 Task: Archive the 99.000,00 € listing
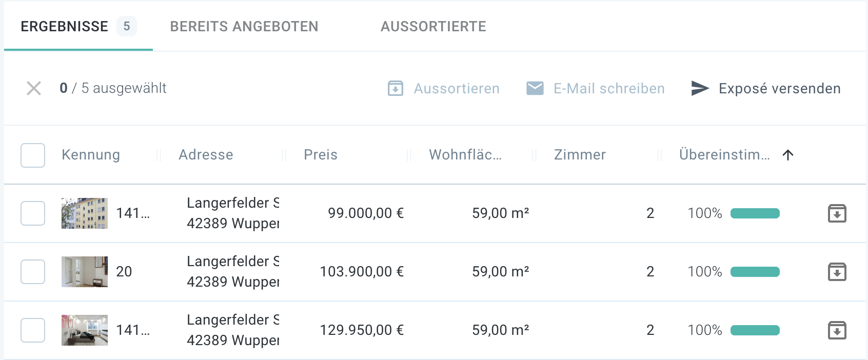(837, 213)
